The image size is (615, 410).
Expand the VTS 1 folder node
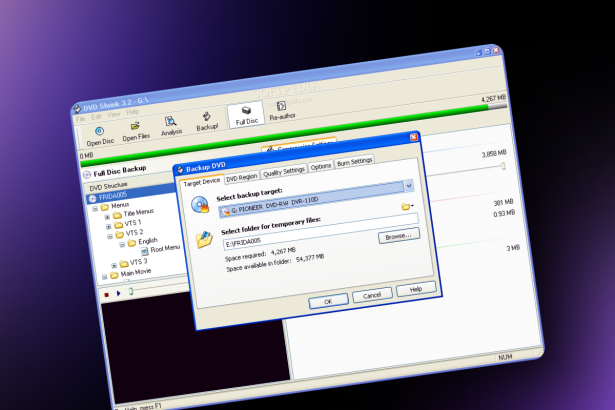[107, 224]
